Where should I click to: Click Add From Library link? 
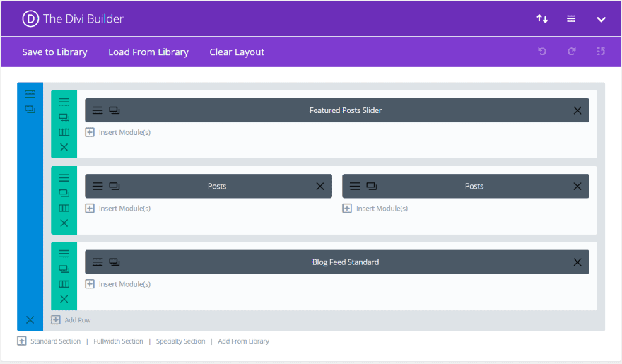[x=243, y=341]
